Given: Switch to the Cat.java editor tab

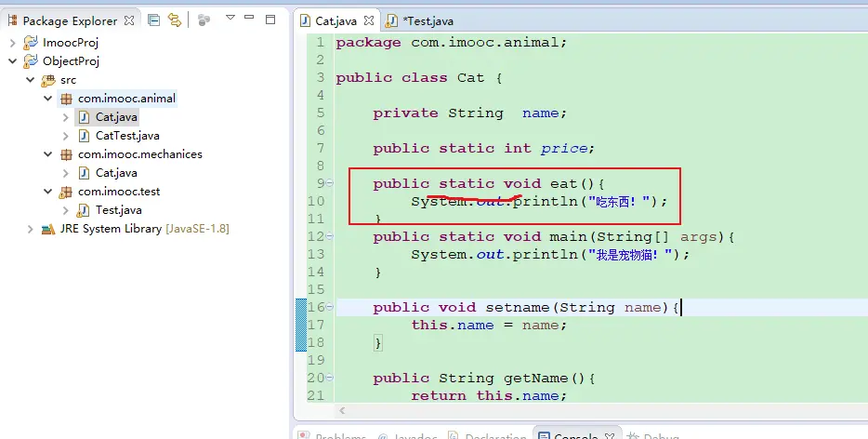Looking at the screenshot, I should pyautogui.click(x=336, y=20).
